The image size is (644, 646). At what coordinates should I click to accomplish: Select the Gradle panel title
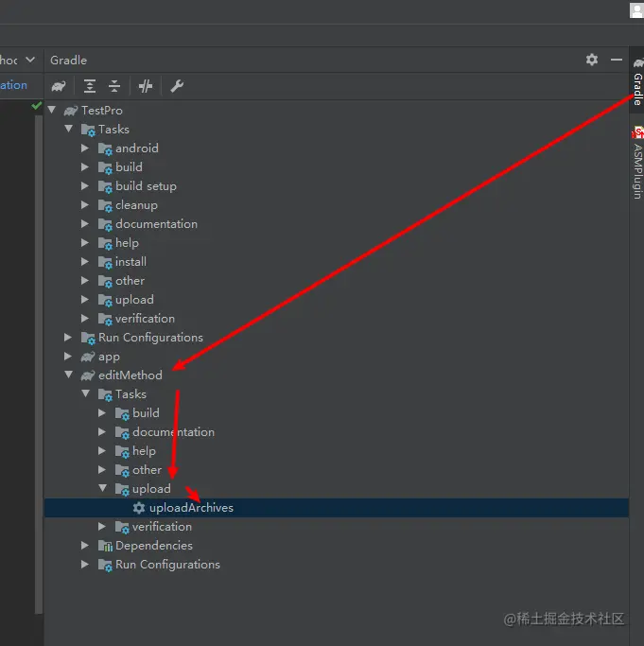68,61
